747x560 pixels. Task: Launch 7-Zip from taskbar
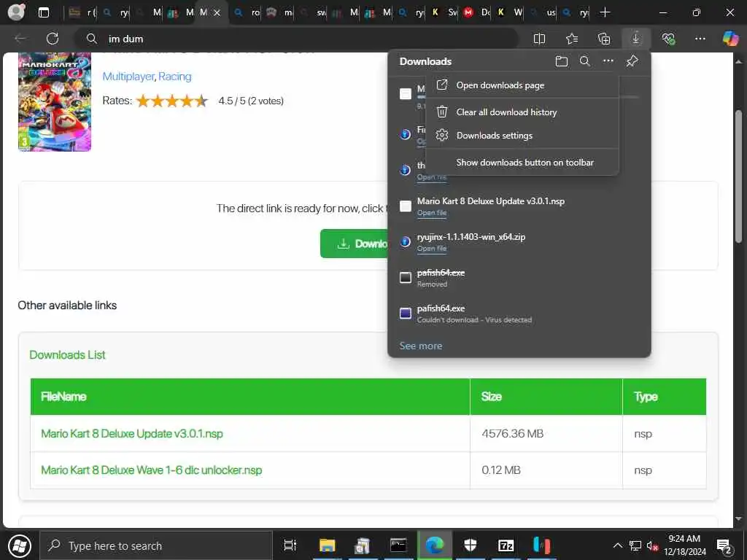pyautogui.click(x=506, y=545)
